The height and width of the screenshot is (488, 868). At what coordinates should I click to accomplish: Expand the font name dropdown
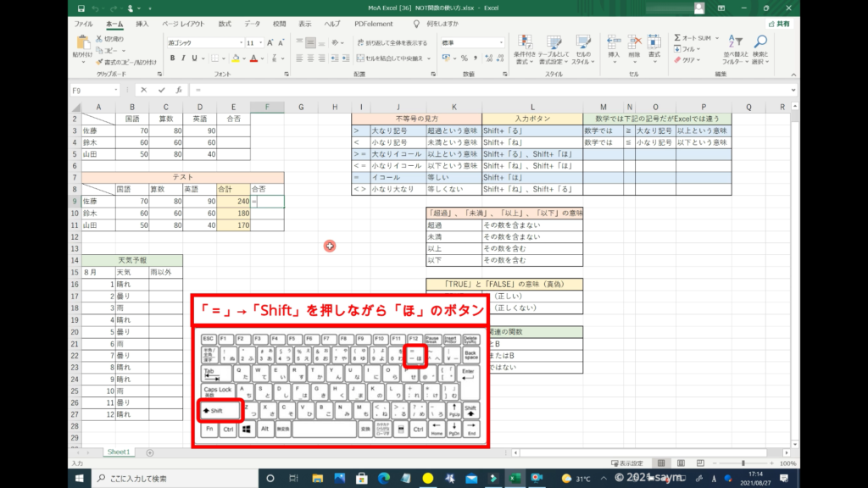click(x=239, y=42)
